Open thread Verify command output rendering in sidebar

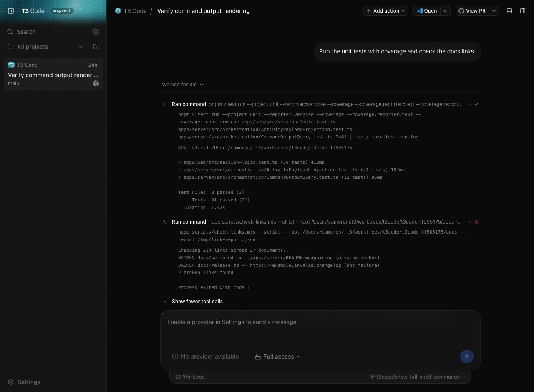[x=53, y=75]
